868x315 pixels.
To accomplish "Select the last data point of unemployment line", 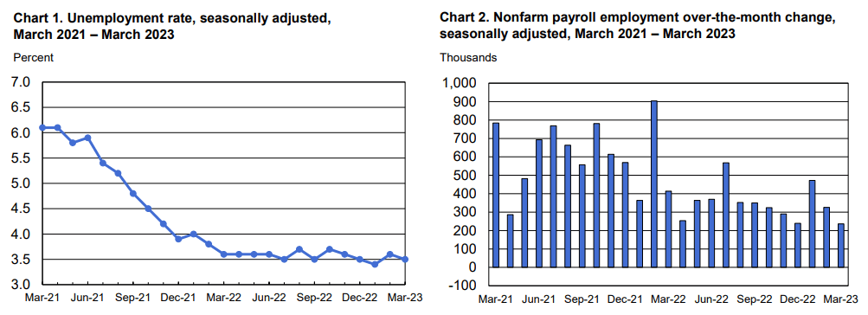I will click(x=405, y=259).
